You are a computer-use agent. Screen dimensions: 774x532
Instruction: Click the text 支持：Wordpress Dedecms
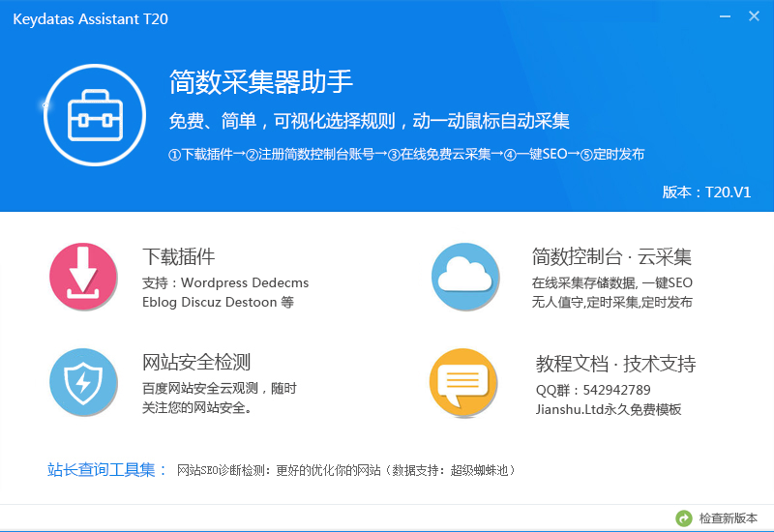[x=225, y=282]
